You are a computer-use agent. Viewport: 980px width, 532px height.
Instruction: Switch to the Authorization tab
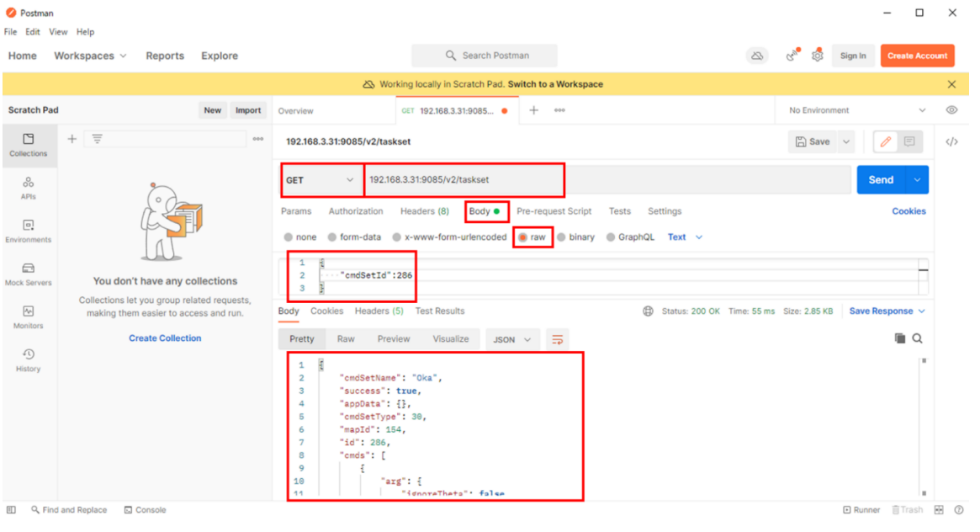pos(356,211)
